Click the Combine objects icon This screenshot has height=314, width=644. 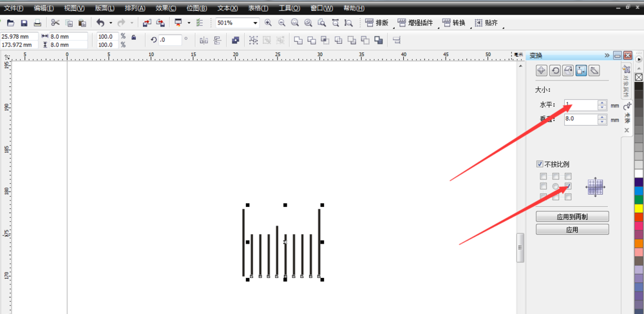235,40
